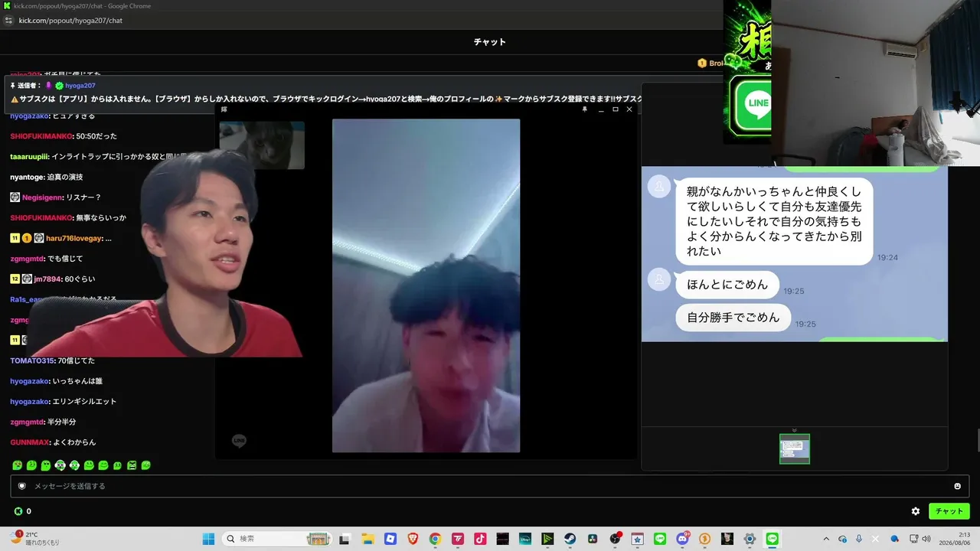Insert the last green emote in quick row
This screenshot has height=551, width=980.
tap(146, 465)
